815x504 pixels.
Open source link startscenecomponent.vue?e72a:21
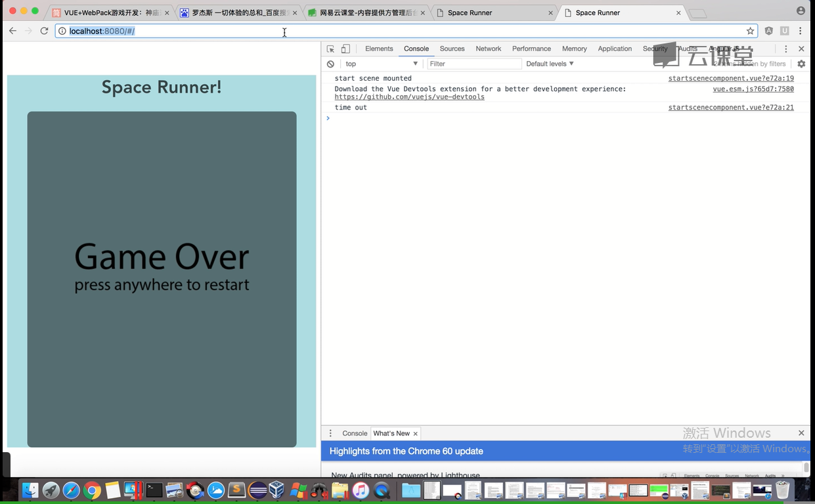tap(731, 107)
